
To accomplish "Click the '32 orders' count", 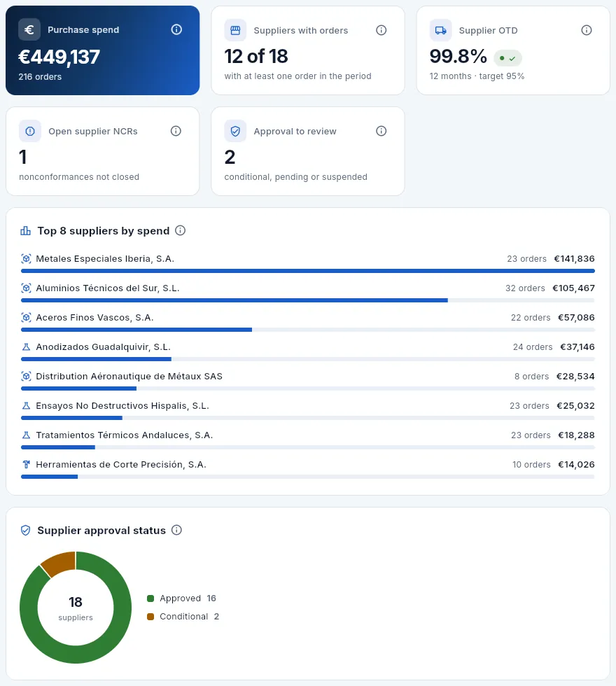I will click(x=525, y=288).
